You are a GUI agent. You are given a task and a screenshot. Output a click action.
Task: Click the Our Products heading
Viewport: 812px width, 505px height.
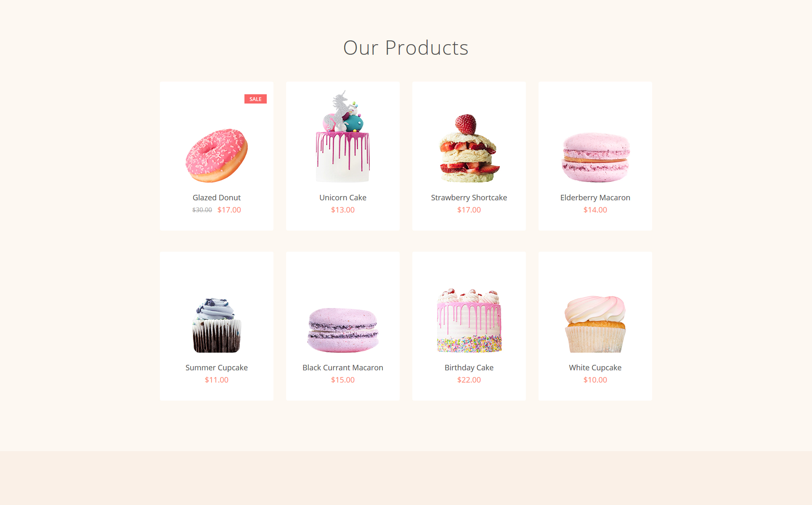pyautogui.click(x=406, y=48)
